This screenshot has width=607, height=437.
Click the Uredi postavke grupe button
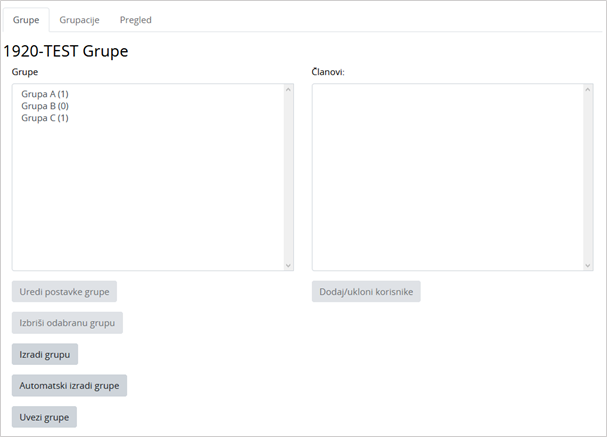tap(64, 292)
